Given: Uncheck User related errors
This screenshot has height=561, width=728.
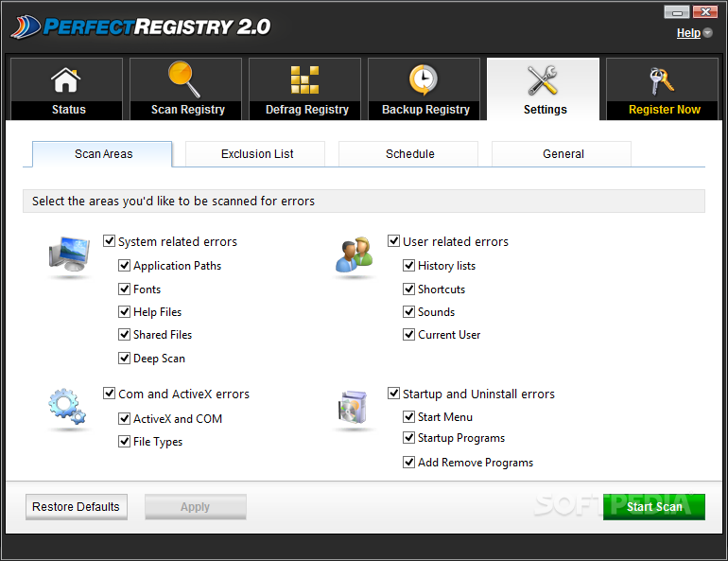Looking at the screenshot, I should pyautogui.click(x=393, y=241).
